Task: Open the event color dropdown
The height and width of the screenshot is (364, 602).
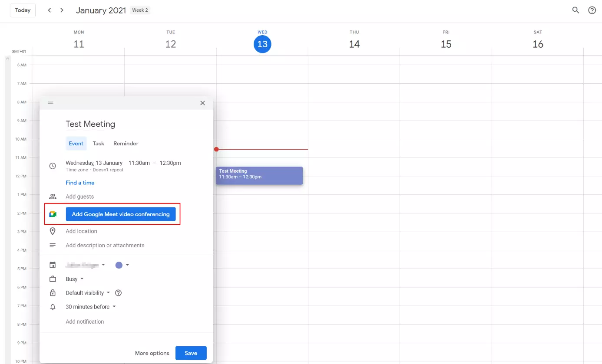Action: [x=122, y=265]
